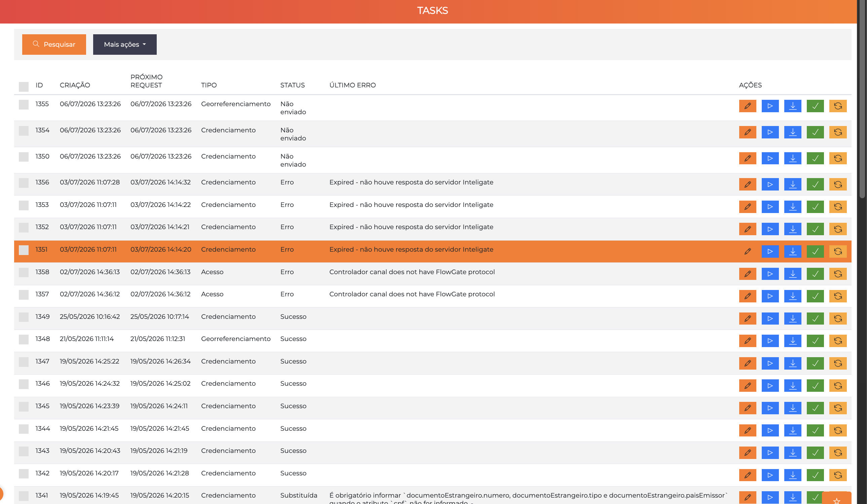The width and height of the screenshot is (867, 504).
Task: Click the green check for task 1348
Action: click(x=815, y=341)
